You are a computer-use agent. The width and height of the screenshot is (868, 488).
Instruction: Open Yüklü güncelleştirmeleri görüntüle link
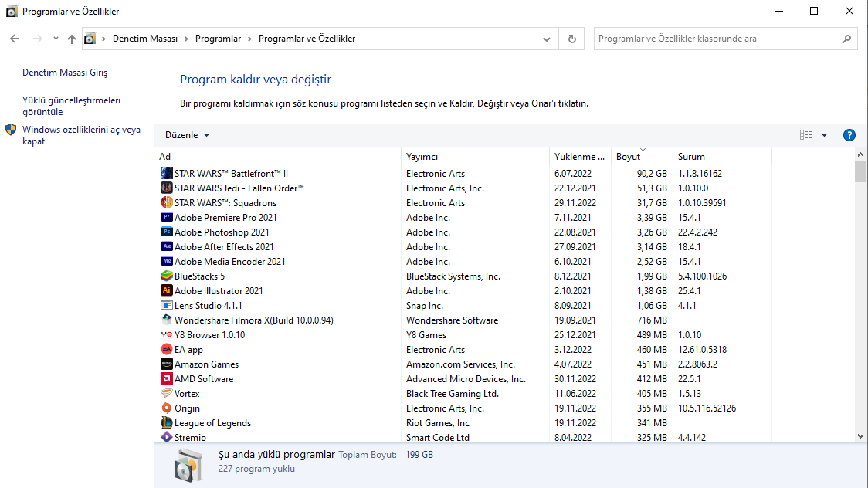click(x=71, y=106)
